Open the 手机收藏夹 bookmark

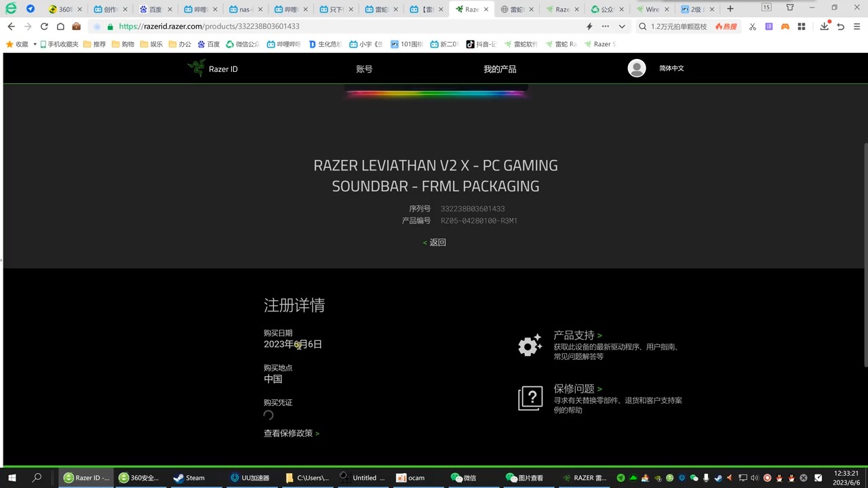click(x=59, y=44)
